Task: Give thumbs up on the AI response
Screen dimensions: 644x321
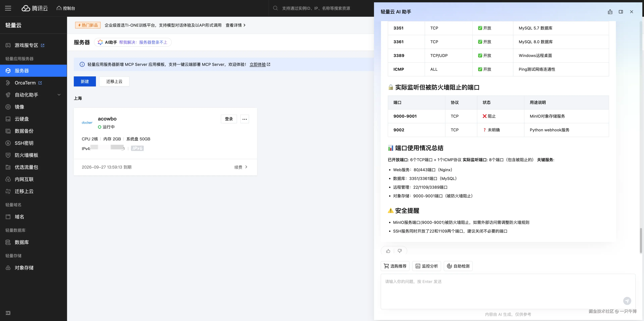Action: tap(388, 251)
